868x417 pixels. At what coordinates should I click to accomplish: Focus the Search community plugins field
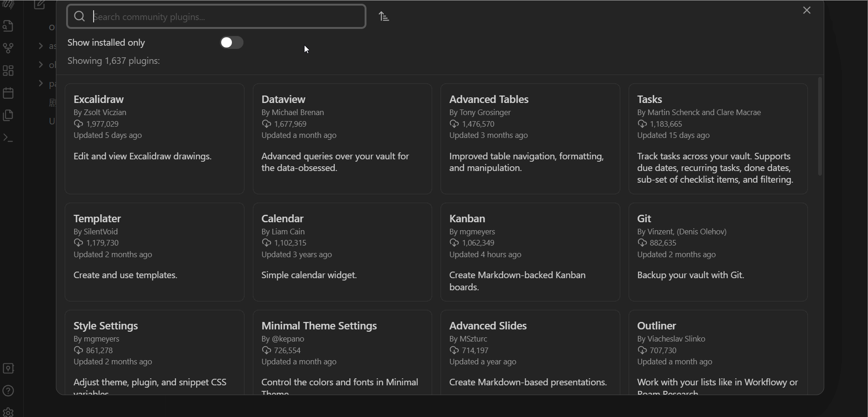pyautogui.click(x=217, y=17)
